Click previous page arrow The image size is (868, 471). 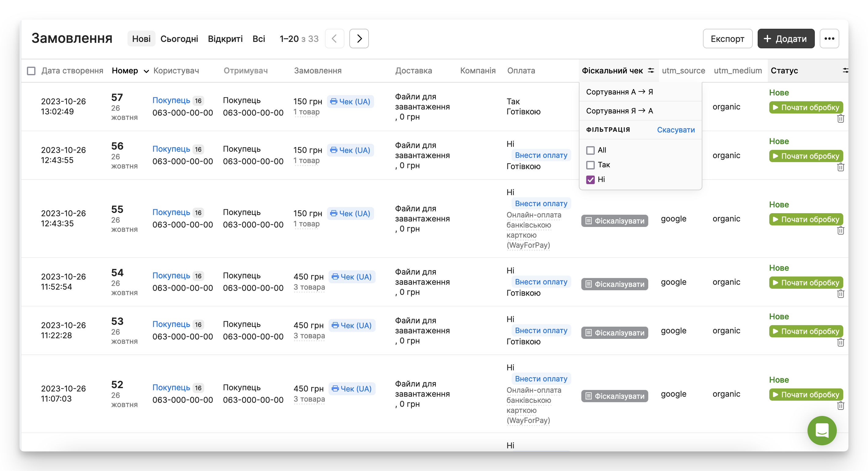[334, 39]
